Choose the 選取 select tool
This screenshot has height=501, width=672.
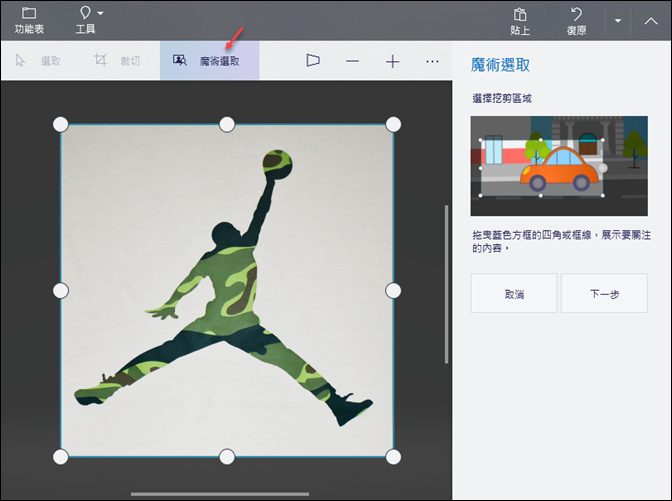38,61
